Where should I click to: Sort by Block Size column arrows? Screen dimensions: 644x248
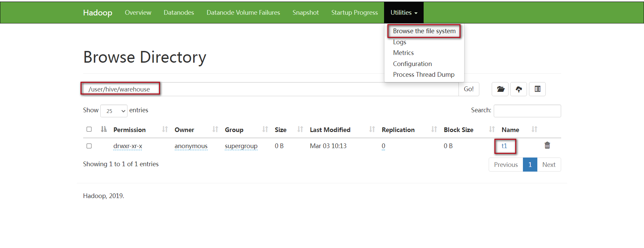(492, 129)
